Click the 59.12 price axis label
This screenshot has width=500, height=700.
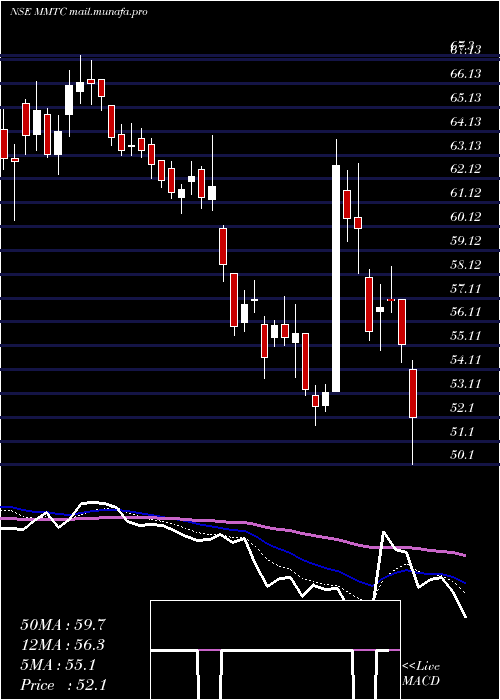[x=466, y=241]
